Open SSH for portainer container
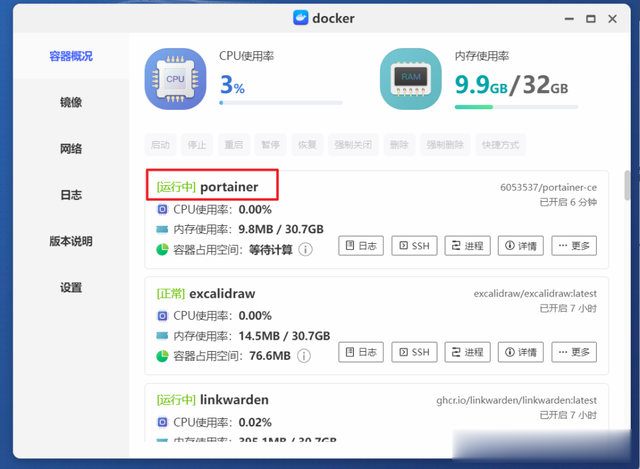Image resolution: width=640 pixels, height=469 pixels. (414, 246)
